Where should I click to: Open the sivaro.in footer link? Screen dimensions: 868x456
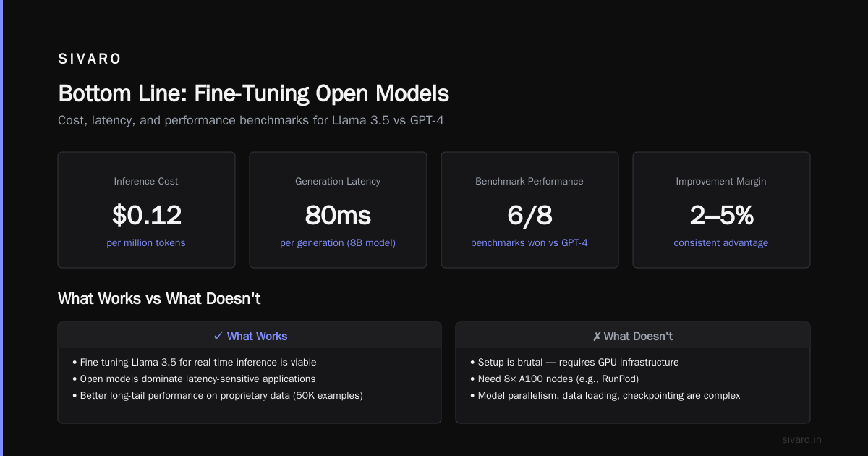(802, 439)
